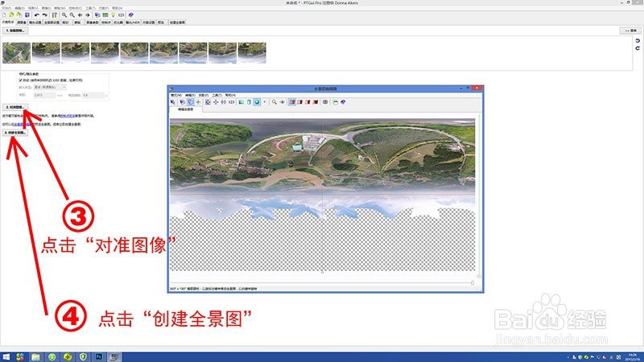Viewport: 644px width, 362px height.
Task: Switch to the last main tab, Create Panorama
Action: click(x=177, y=23)
